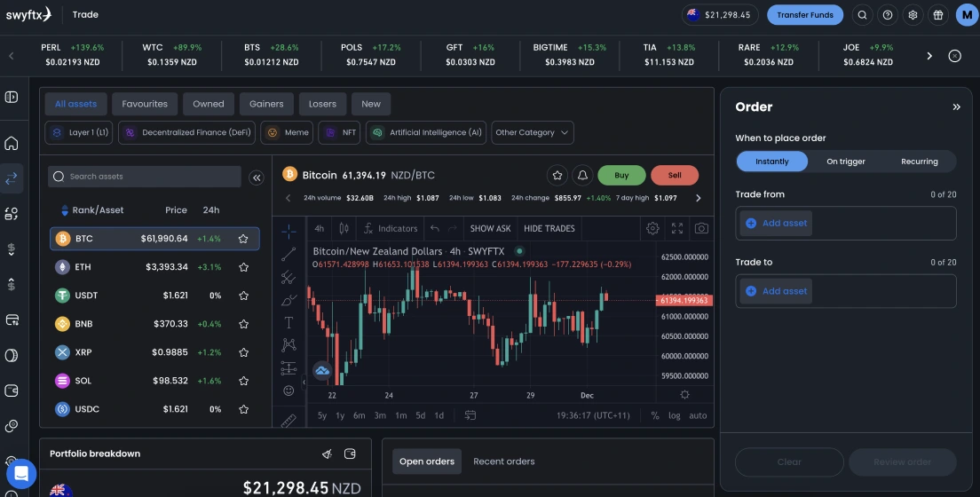The height and width of the screenshot is (497, 980).
Task: Take chart snapshot with camera
Action: coord(701,228)
